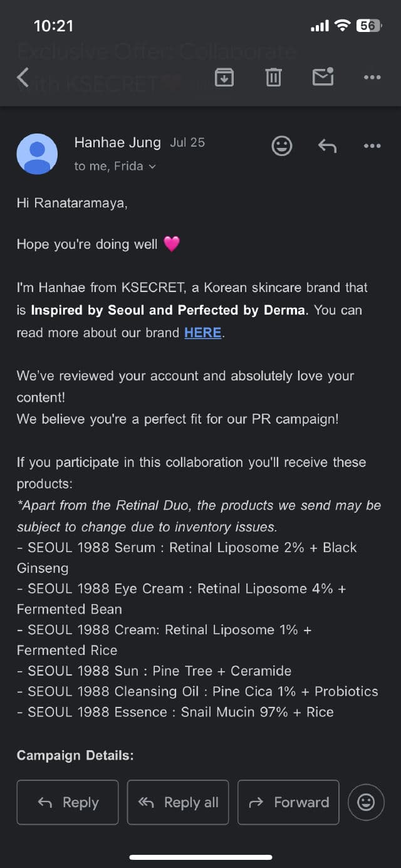
Task: Tap the home indicator bar
Action: 200,857
